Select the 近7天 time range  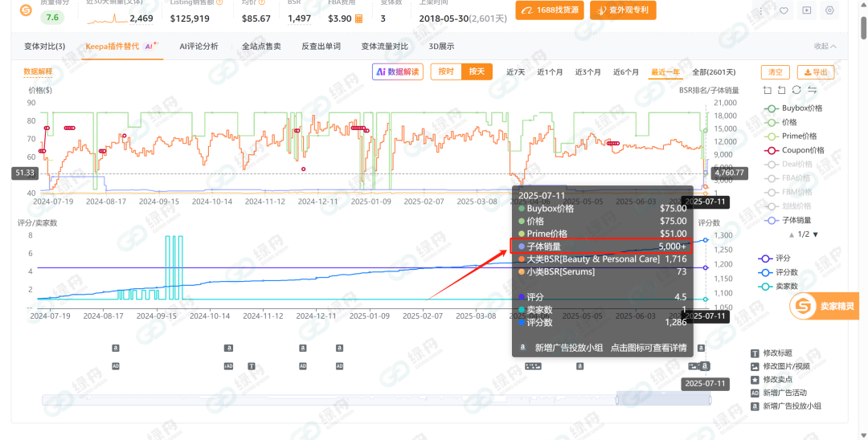click(516, 72)
